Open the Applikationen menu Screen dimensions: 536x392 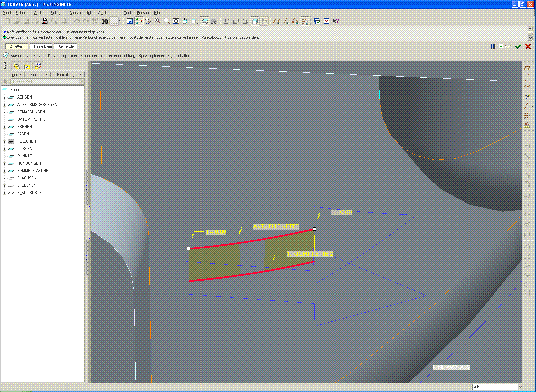(x=109, y=13)
